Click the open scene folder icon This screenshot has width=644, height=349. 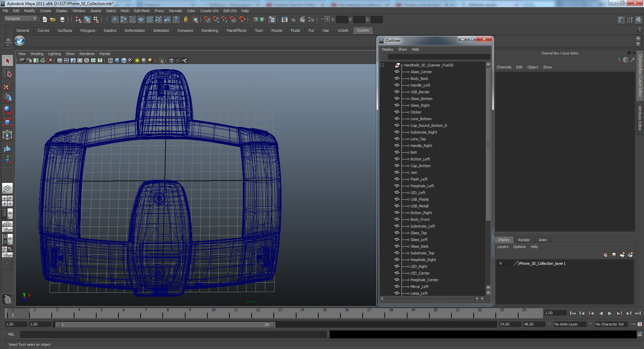click(53, 19)
